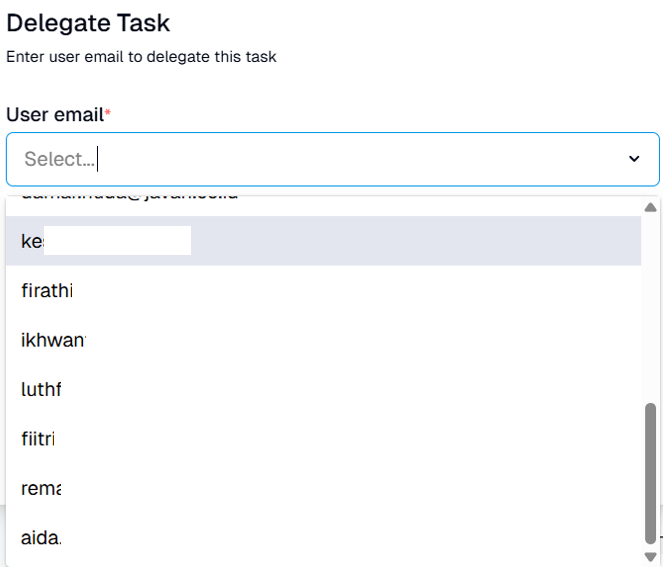Image resolution: width=663 pixels, height=567 pixels.
Task: Click the "Select..." placeholder text
Action: click(x=59, y=159)
